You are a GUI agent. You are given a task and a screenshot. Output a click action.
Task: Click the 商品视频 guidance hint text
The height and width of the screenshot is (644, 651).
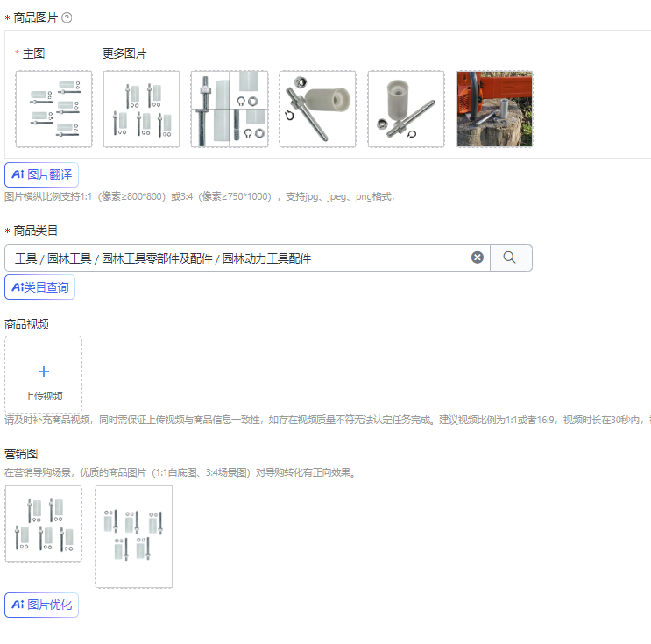(328, 421)
